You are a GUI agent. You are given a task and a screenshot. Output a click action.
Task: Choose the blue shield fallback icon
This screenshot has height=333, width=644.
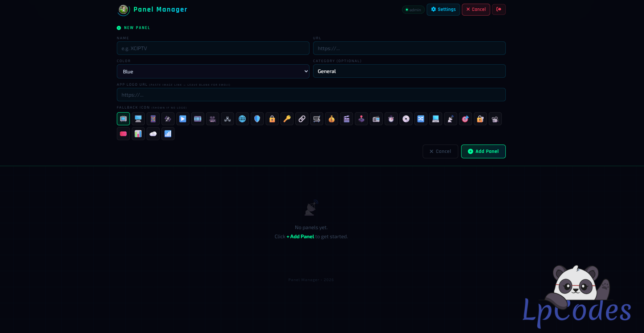point(257,119)
